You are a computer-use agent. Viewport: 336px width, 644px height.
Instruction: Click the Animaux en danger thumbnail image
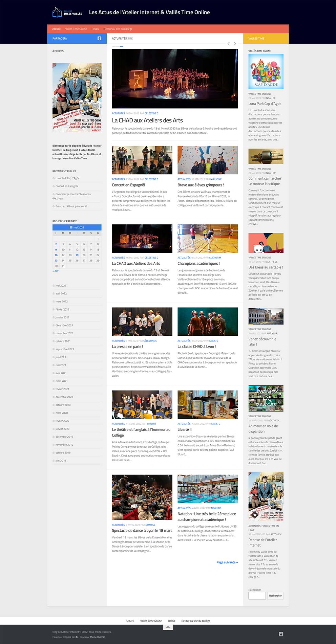pos(266,398)
